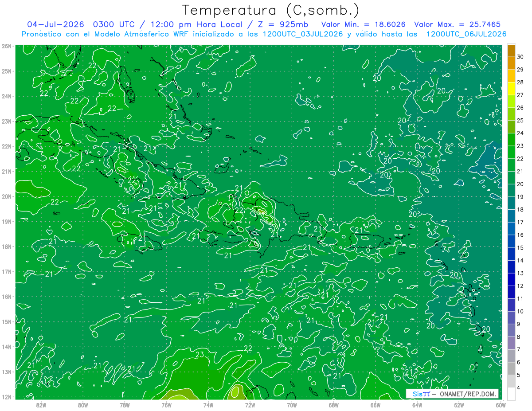
Task: Click the '62W' longitude axis label
Action: 459,405
